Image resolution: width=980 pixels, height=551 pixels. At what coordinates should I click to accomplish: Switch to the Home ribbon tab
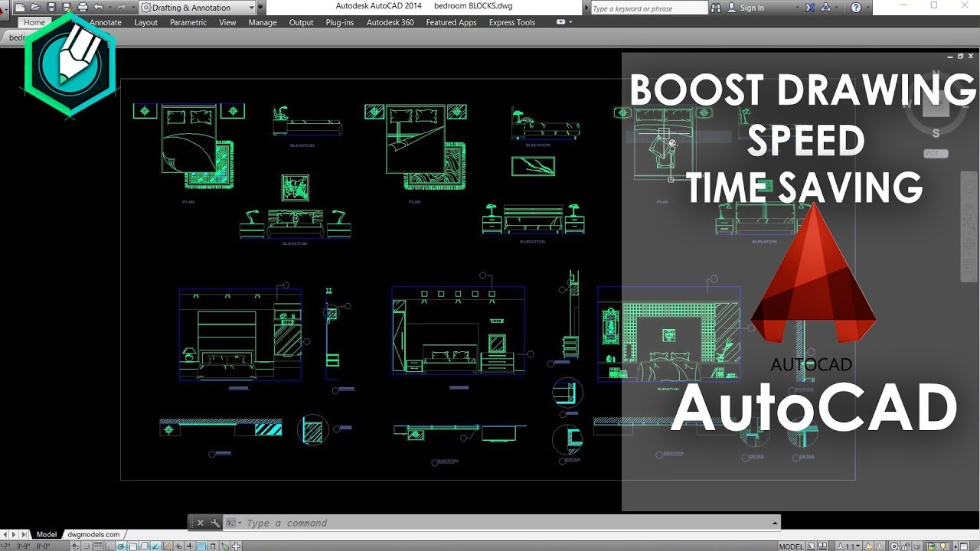click(34, 22)
